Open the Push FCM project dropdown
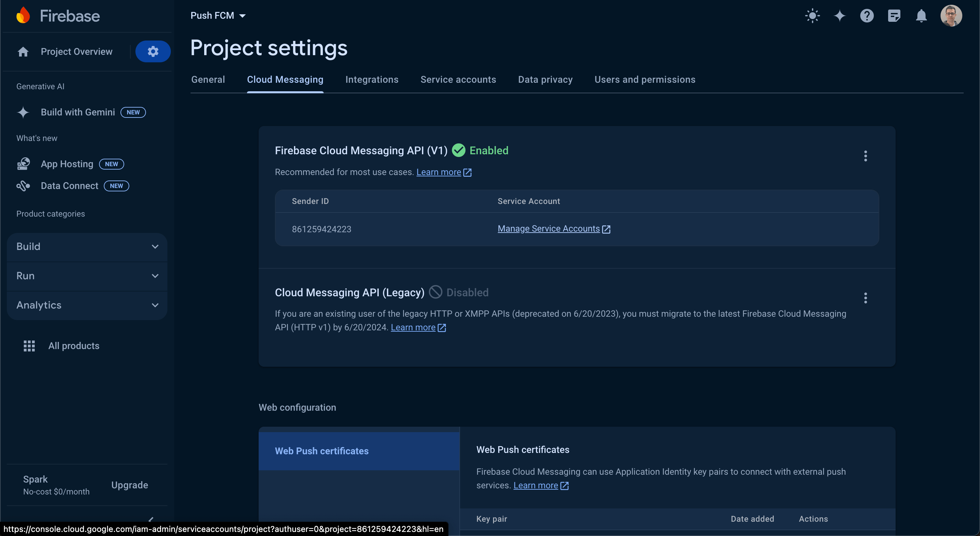Screen dimensions: 980x536 (218, 16)
